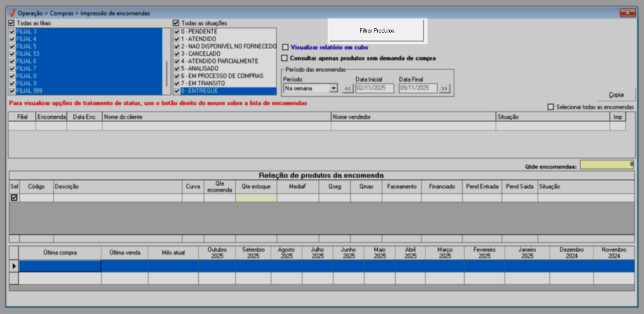Image resolution: width=644 pixels, height=314 pixels.
Task: Click the Curva column header
Action: click(x=193, y=187)
